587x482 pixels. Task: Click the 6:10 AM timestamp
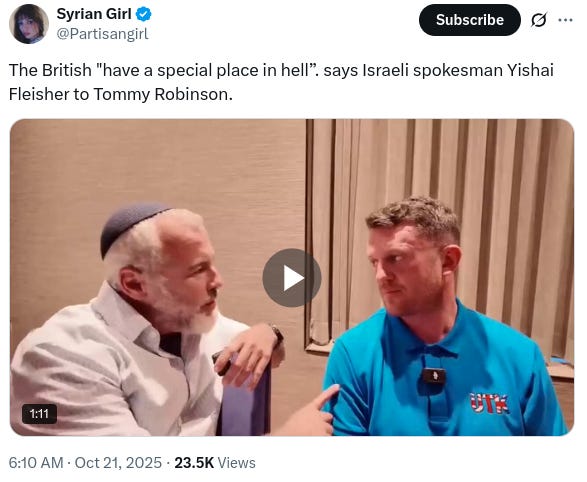pyautogui.click(x=36, y=463)
